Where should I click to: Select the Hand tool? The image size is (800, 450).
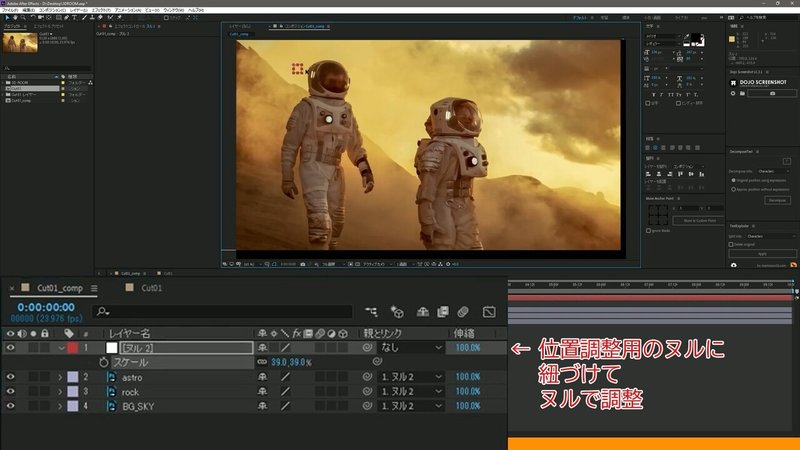[15, 17]
